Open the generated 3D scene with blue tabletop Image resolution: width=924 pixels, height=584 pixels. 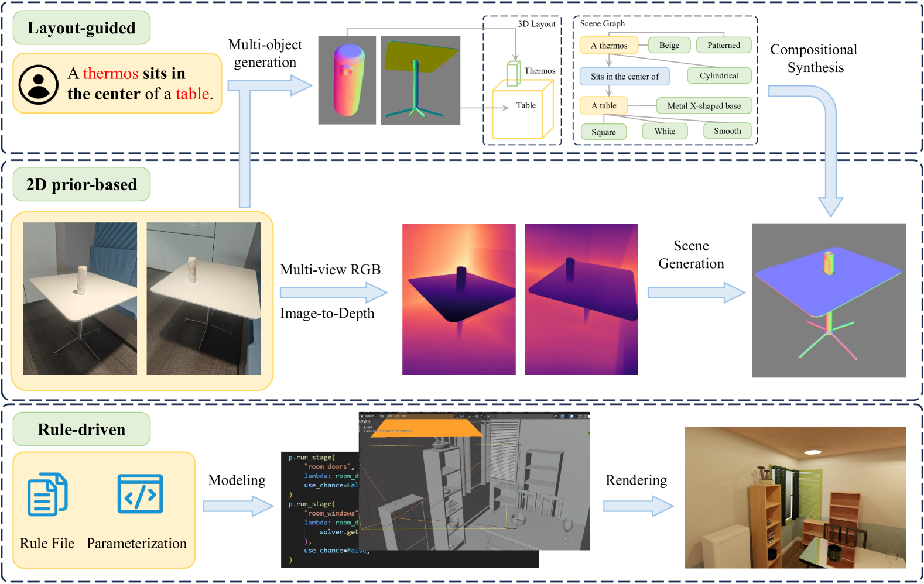[829, 300]
